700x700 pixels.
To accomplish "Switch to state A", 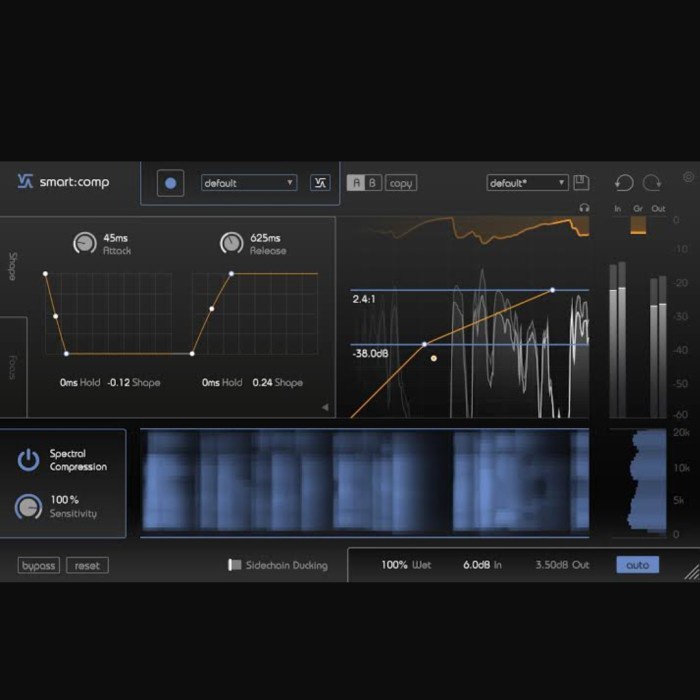I will tap(355, 183).
